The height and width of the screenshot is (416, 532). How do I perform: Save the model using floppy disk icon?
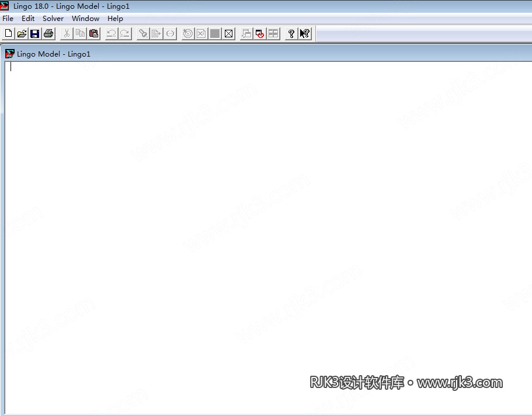click(x=35, y=34)
